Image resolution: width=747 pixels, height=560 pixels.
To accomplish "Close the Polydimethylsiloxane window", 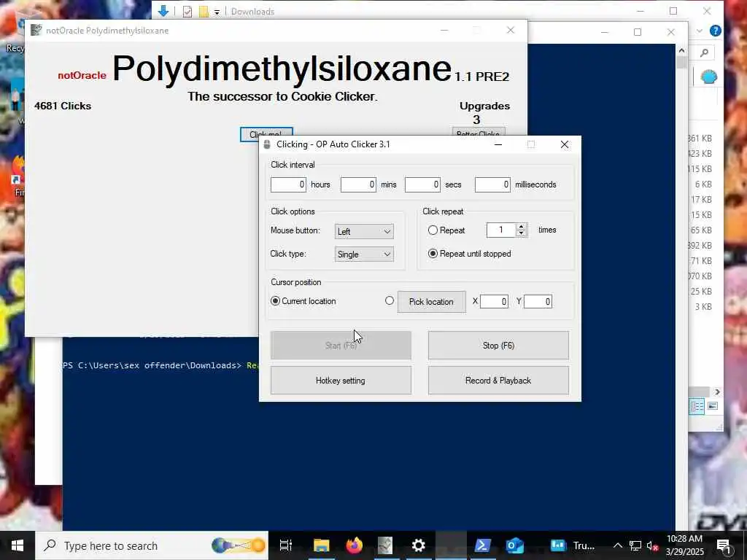I will [x=511, y=30].
